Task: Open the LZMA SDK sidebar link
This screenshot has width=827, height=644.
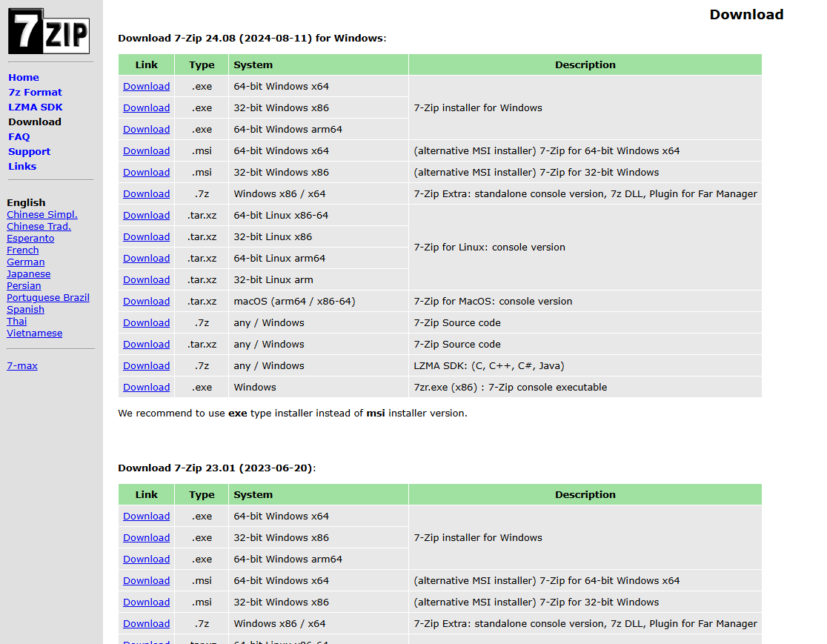Action: (36, 107)
